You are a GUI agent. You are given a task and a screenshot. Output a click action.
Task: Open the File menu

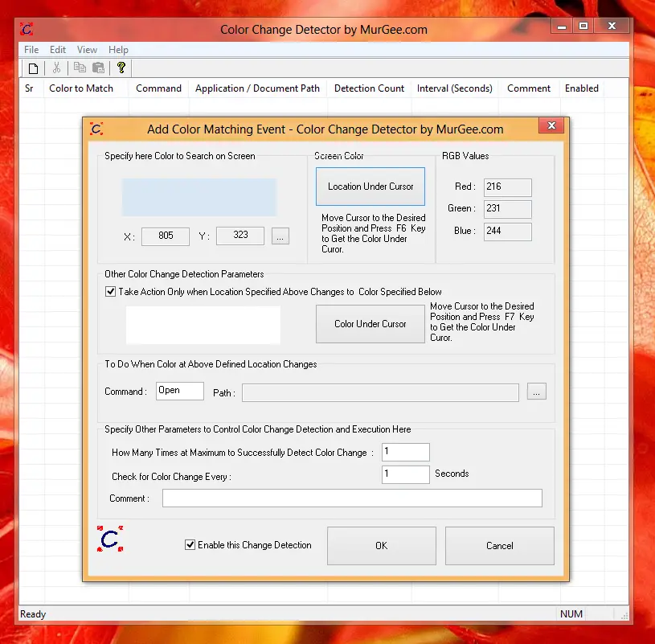pyautogui.click(x=31, y=50)
